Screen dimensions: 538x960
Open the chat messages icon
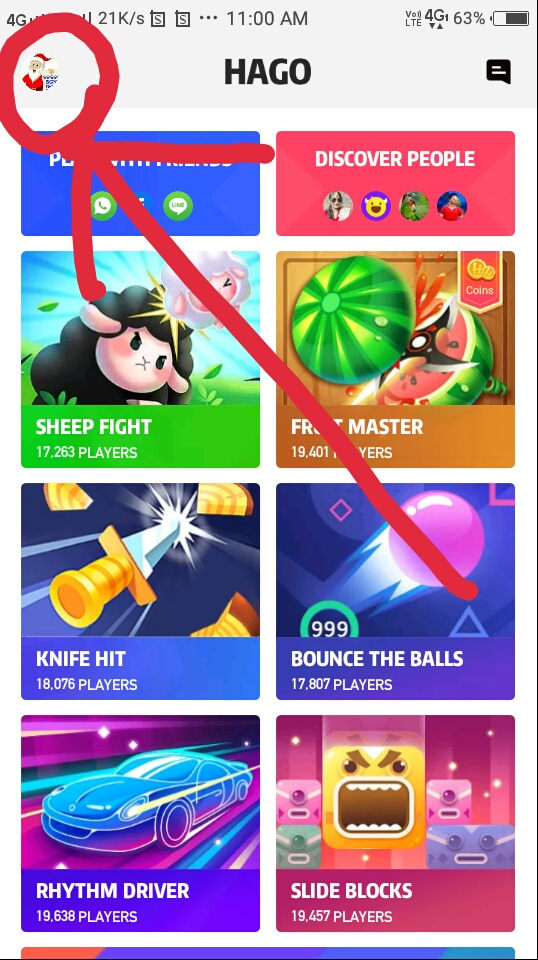tap(498, 72)
